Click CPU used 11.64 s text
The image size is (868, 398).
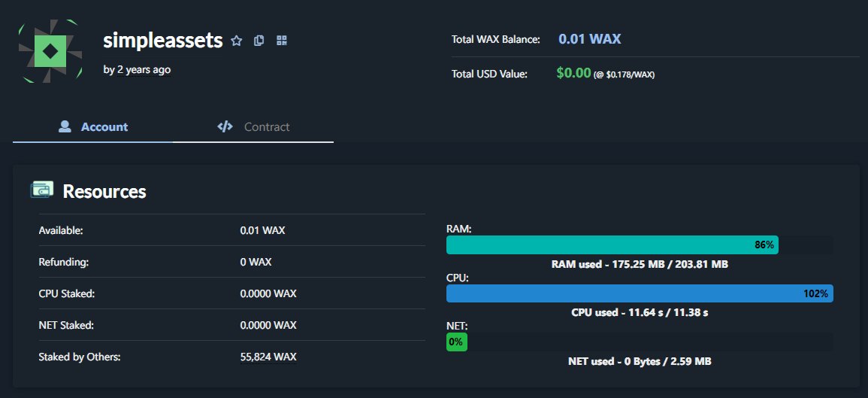640,313
